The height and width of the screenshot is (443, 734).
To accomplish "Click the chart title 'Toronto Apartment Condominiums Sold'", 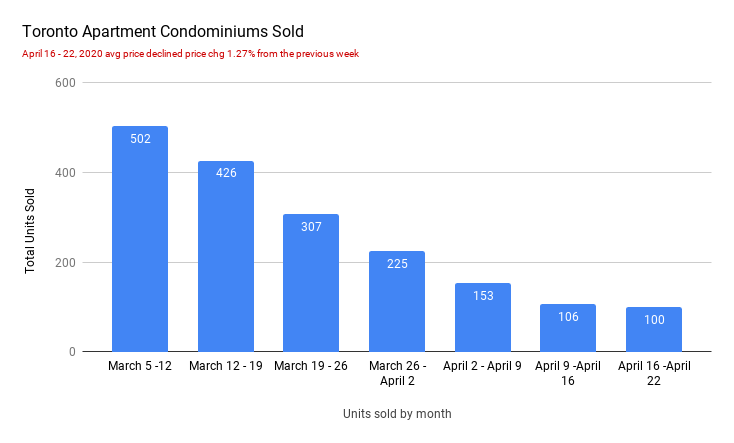I will (x=163, y=32).
